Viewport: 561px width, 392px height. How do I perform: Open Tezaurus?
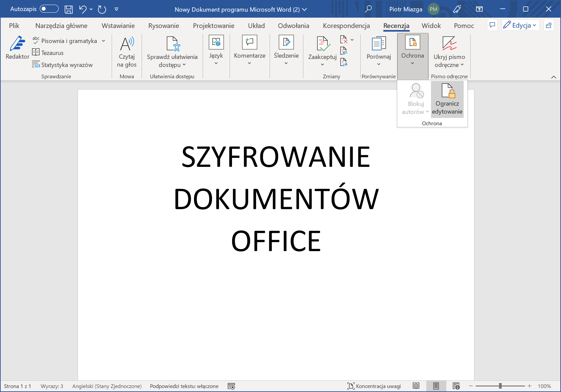[x=48, y=53]
